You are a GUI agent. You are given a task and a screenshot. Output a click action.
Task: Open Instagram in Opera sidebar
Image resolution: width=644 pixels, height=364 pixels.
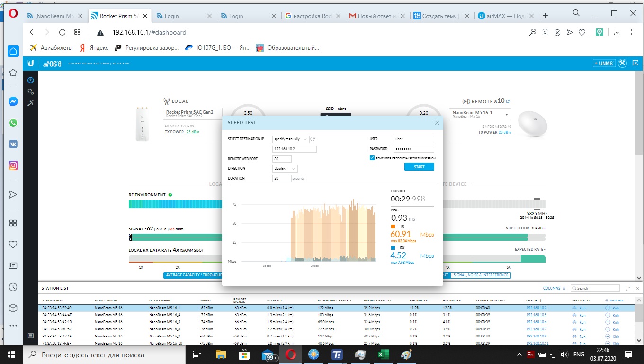coord(13,165)
